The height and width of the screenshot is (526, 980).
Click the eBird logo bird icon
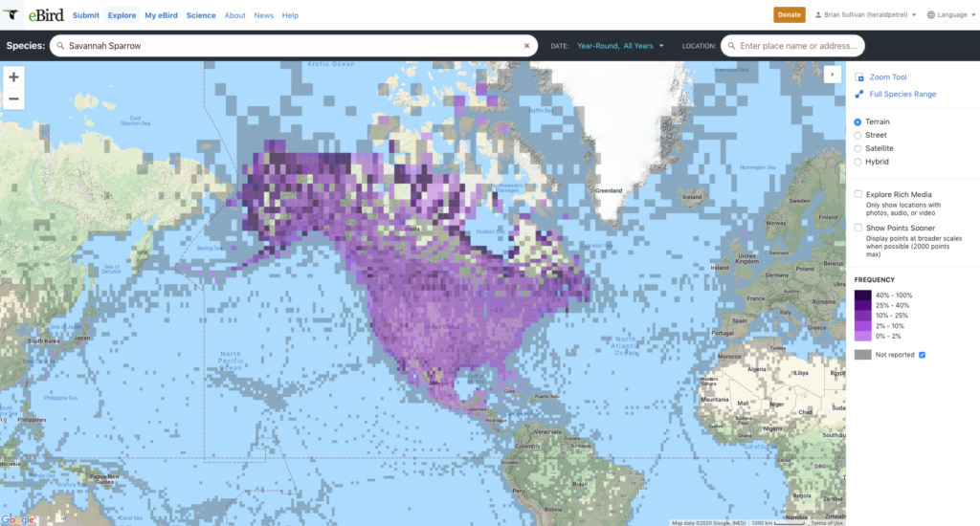(x=11, y=14)
